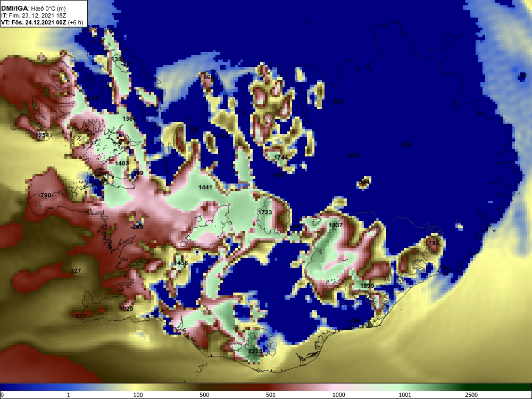Click the 1025 label on the map
The height and width of the screenshot is (399, 532).
click(x=126, y=309)
